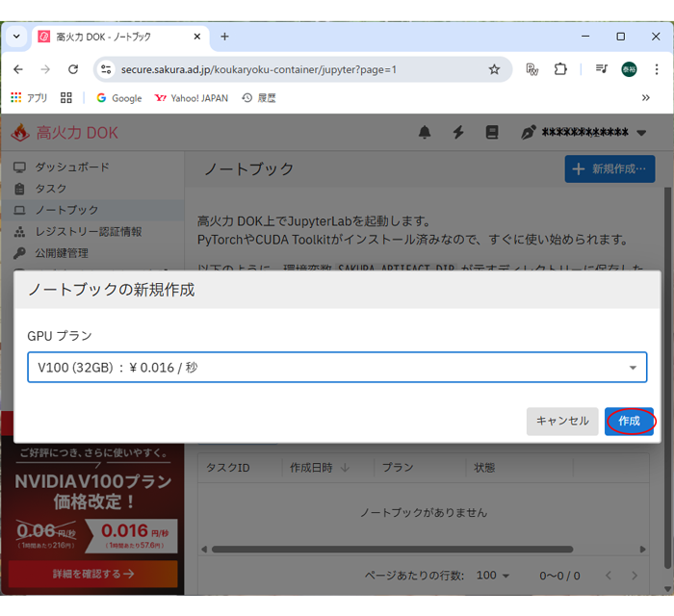The image size is (674, 616).
Task: Click the browser forward button
Action: 45,69
